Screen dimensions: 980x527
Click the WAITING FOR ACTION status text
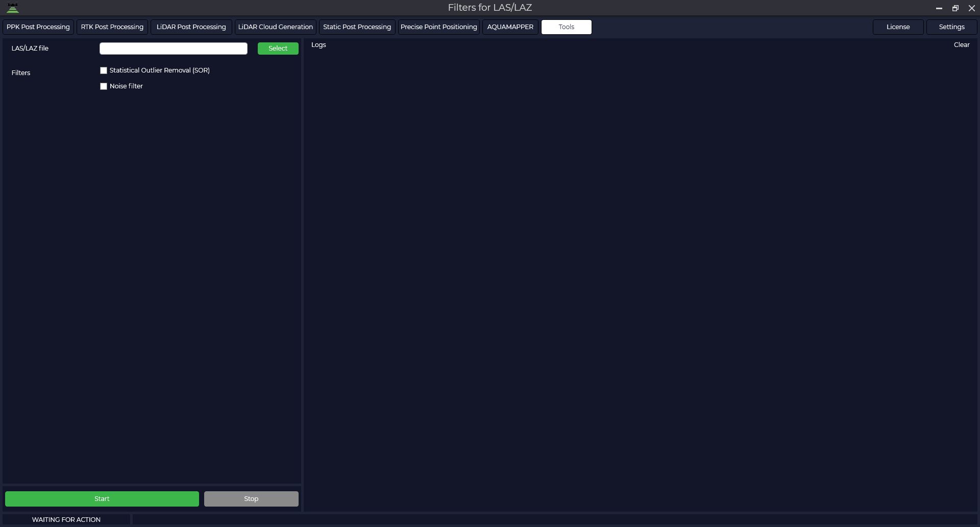[66, 520]
